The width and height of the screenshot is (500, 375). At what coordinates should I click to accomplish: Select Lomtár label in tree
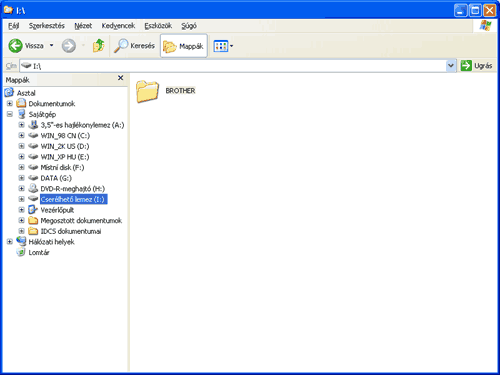click(39, 253)
